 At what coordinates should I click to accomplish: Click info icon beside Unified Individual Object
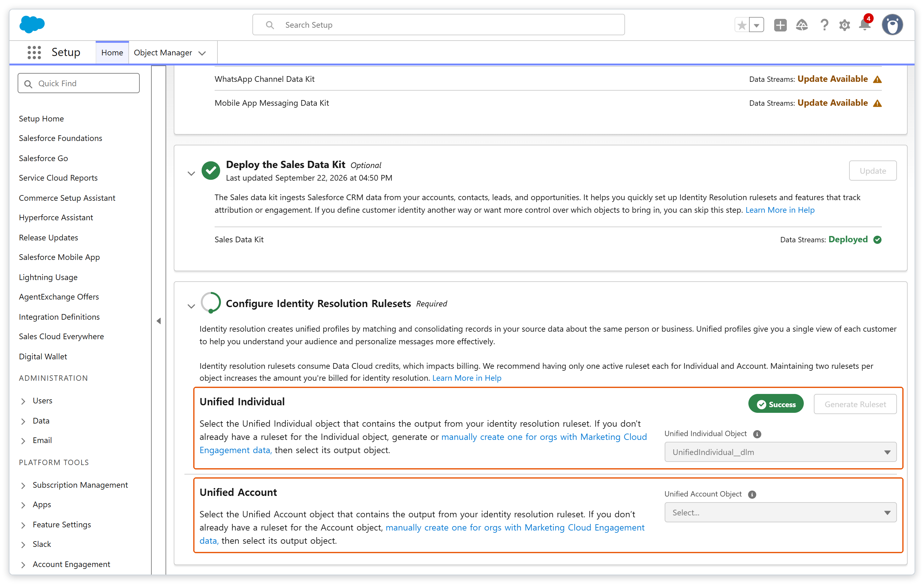tap(757, 434)
